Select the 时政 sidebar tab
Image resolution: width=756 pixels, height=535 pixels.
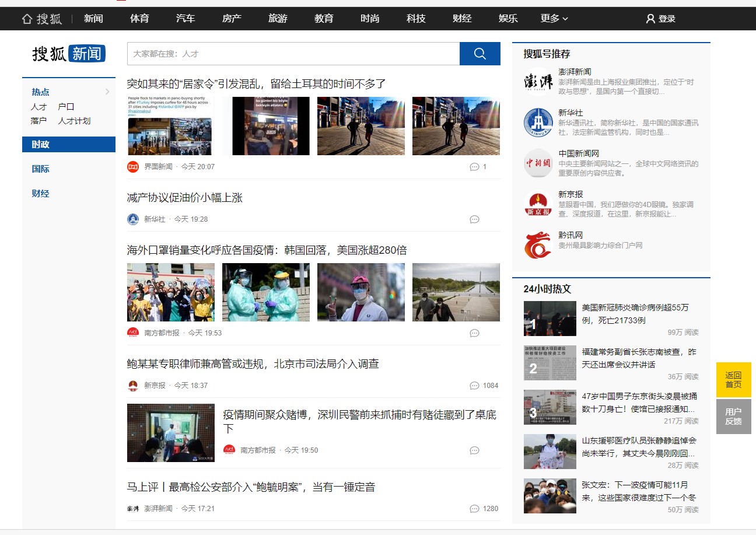pyautogui.click(x=69, y=144)
